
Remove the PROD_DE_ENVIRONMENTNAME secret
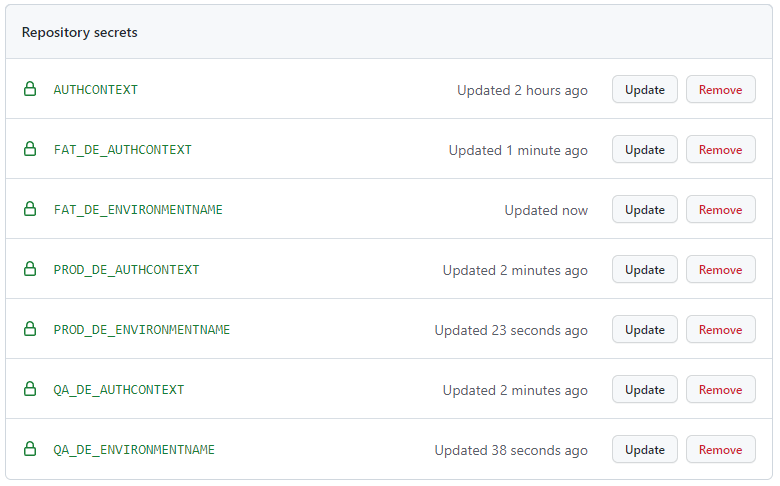720,329
